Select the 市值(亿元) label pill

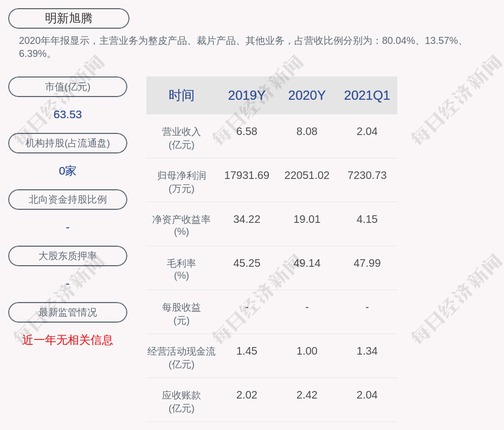coord(68,87)
